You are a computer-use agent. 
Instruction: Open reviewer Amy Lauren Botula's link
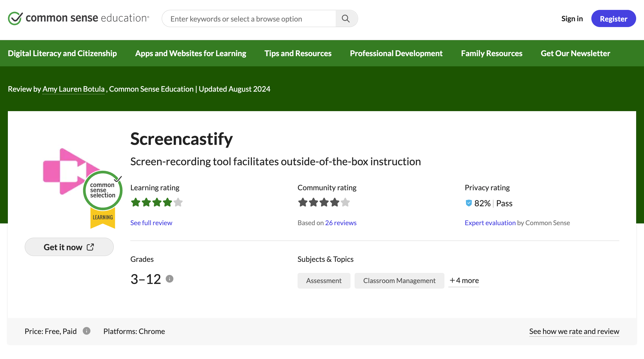click(x=73, y=89)
